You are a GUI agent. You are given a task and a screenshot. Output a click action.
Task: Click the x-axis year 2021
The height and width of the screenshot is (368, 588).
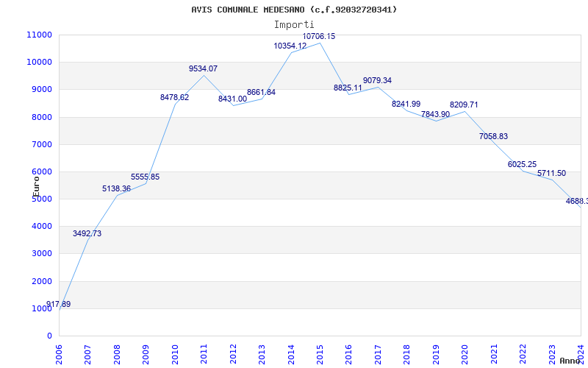tap(494, 354)
